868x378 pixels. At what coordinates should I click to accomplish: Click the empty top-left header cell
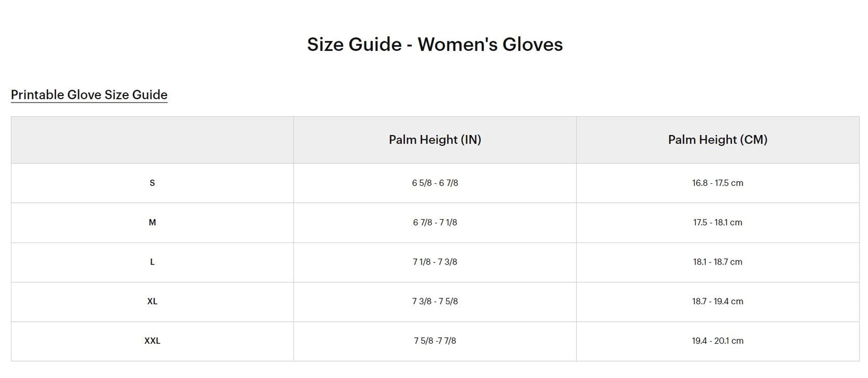[x=152, y=140]
